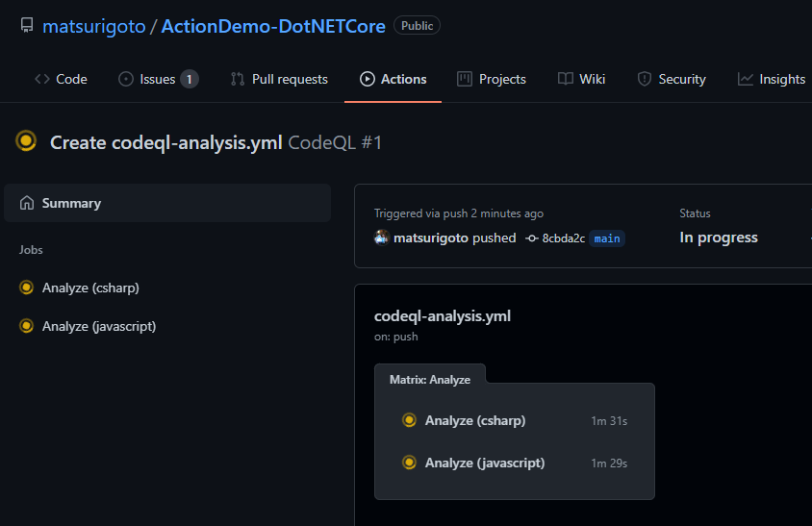Select Summary in the sidebar

tap(167, 203)
